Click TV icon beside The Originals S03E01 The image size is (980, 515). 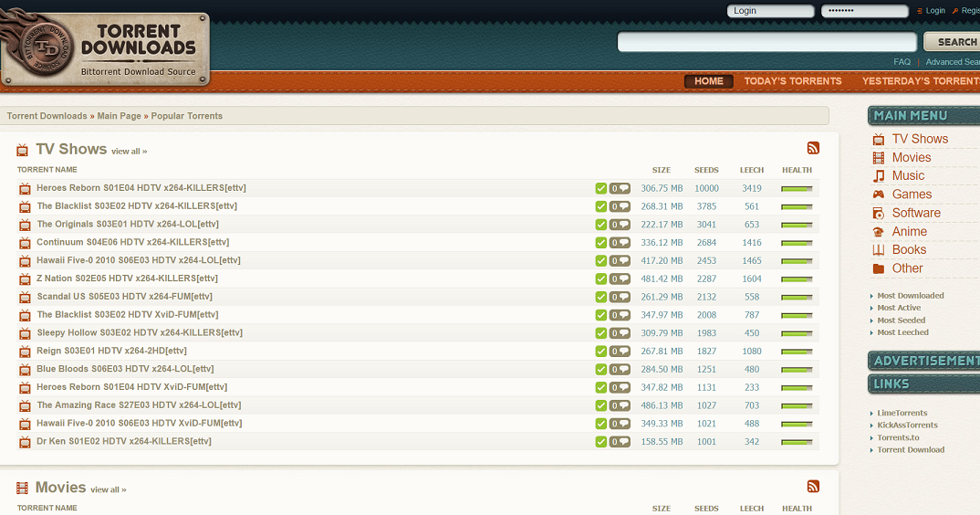[x=25, y=225]
